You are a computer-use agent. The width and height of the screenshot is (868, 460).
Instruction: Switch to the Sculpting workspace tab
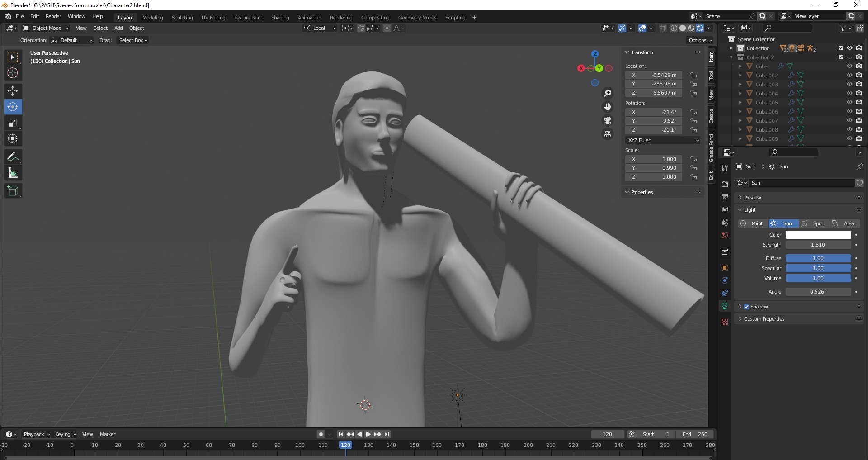[182, 18]
